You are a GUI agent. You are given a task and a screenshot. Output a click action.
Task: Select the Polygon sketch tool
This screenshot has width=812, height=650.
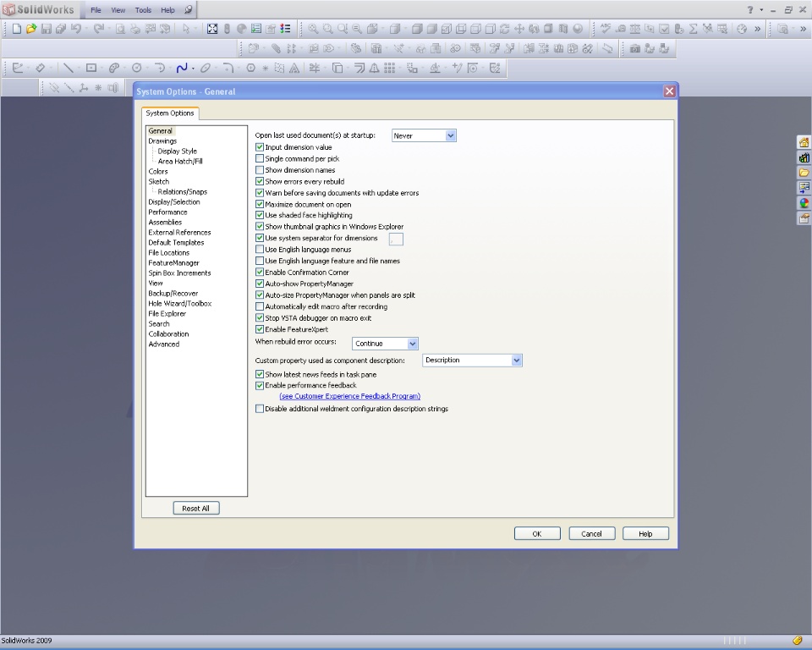coord(250,68)
